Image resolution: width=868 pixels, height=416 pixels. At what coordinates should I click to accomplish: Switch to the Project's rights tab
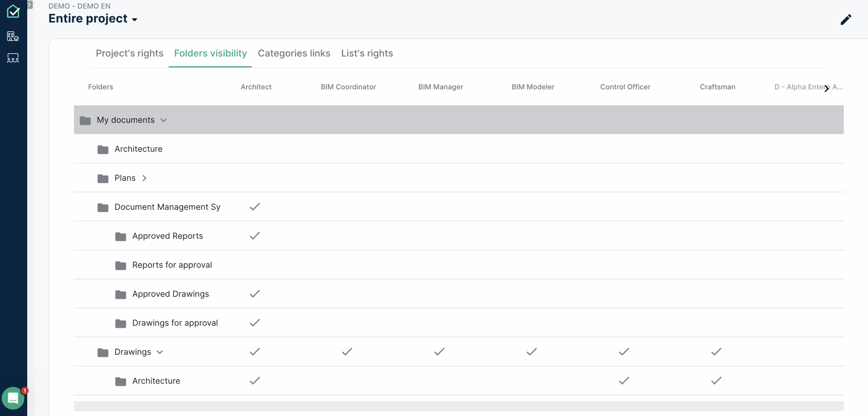coord(130,53)
